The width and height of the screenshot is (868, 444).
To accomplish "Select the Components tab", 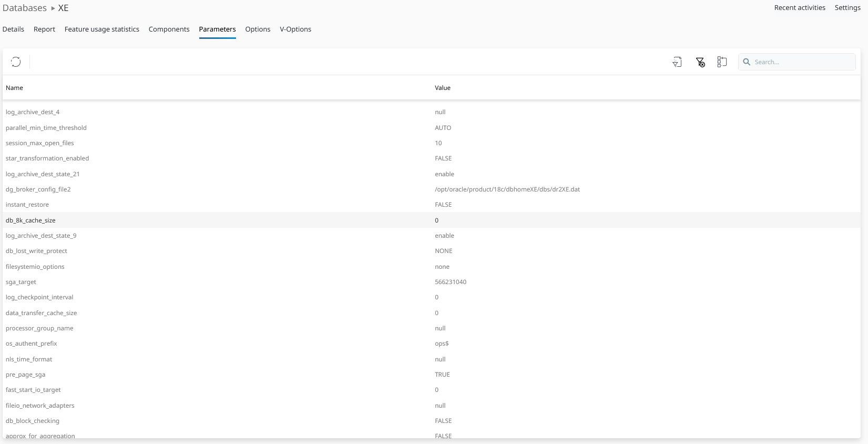I will click(x=169, y=29).
